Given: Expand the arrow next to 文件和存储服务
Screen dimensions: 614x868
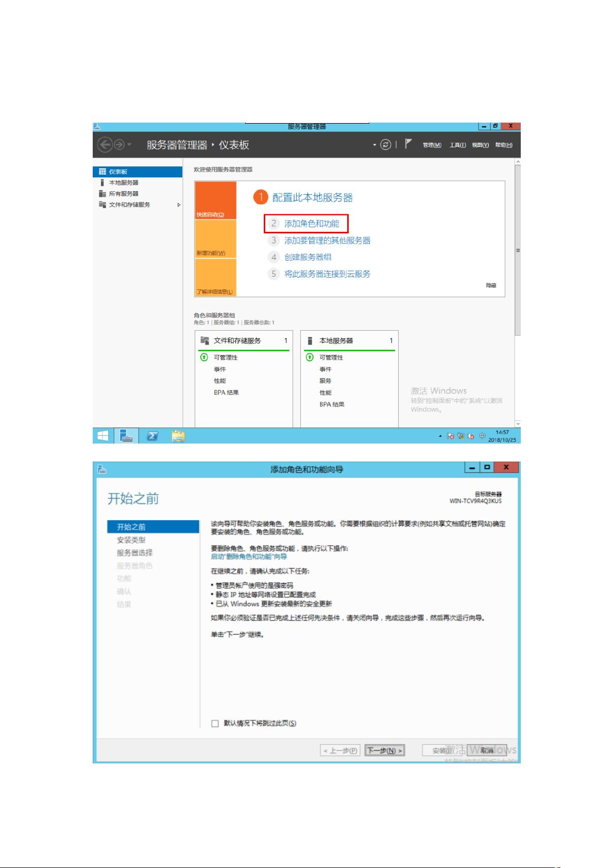Looking at the screenshot, I should tap(179, 205).
